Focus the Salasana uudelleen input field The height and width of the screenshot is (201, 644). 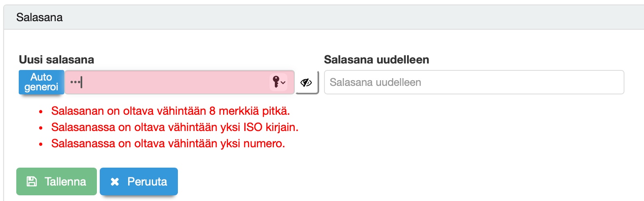(x=474, y=82)
